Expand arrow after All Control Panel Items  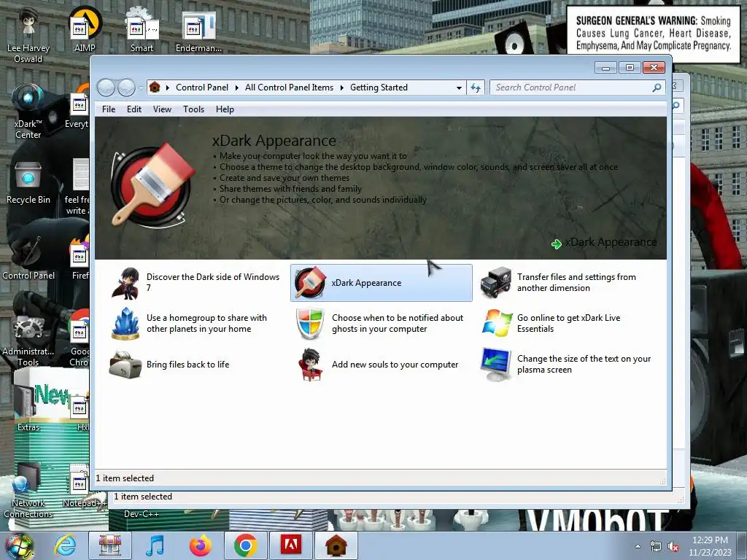coord(341,87)
